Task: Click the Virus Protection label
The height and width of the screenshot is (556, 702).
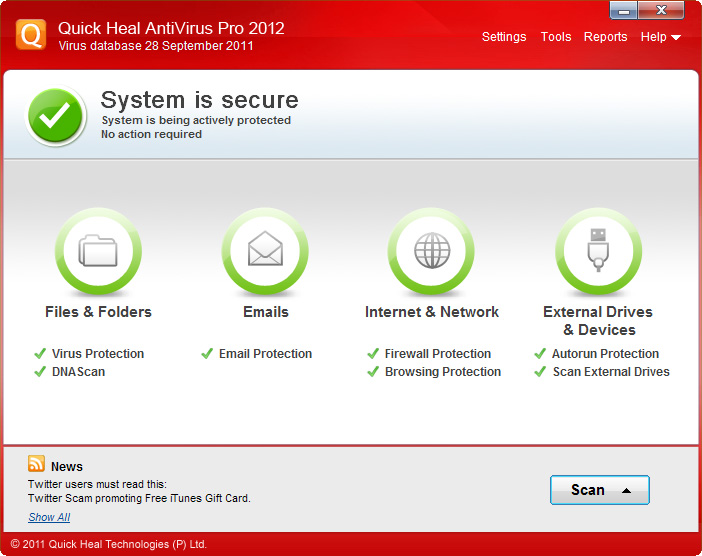Action: (98, 354)
